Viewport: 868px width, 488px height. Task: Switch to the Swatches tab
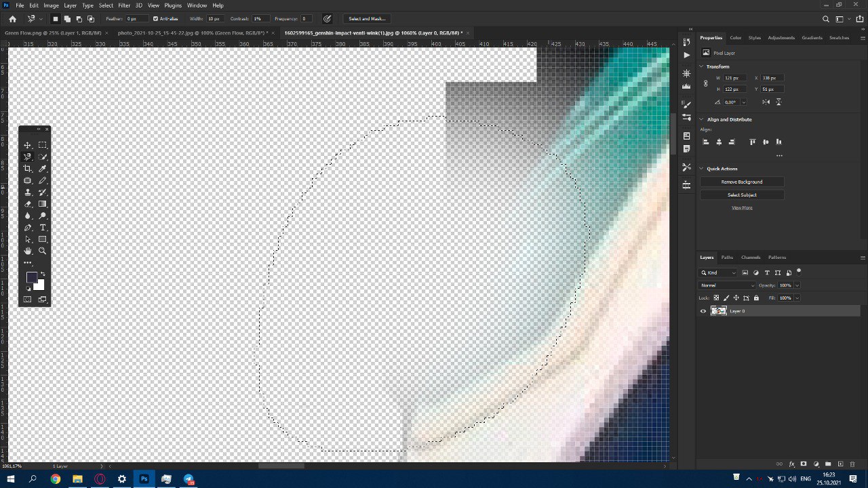(x=839, y=38)
